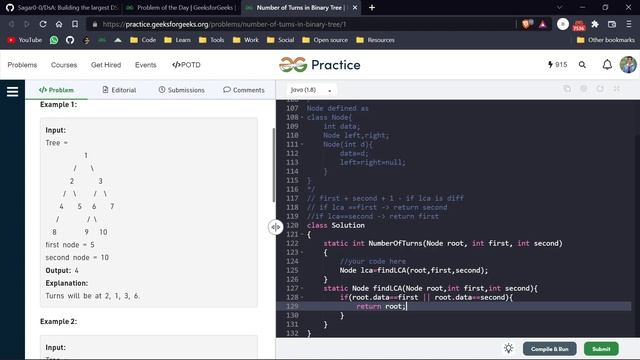Collapse the class Node fold arrow at line 108

tap(302, 118)
